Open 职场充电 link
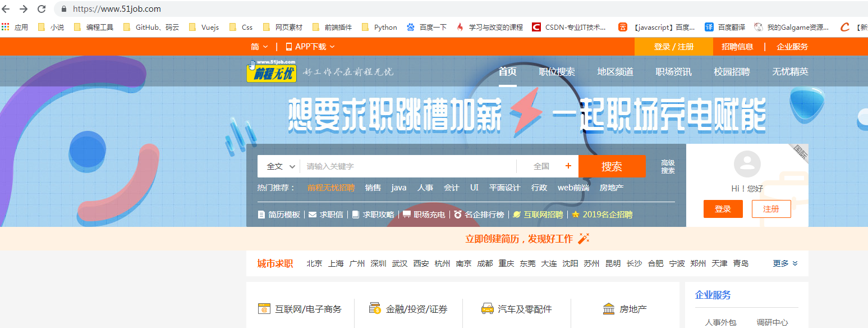The image size is (868, 328). click(x=424, y=215)
